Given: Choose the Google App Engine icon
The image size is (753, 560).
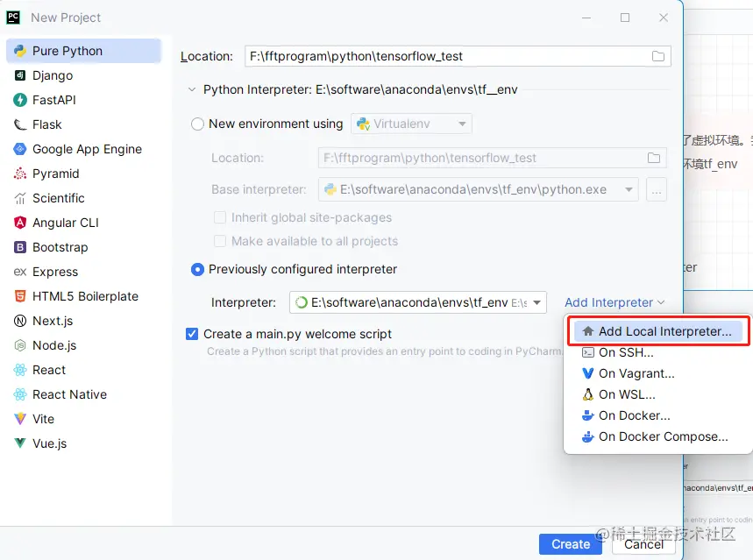Looking at the screenshot, I should pyautogui.click(x=19, y=149).
